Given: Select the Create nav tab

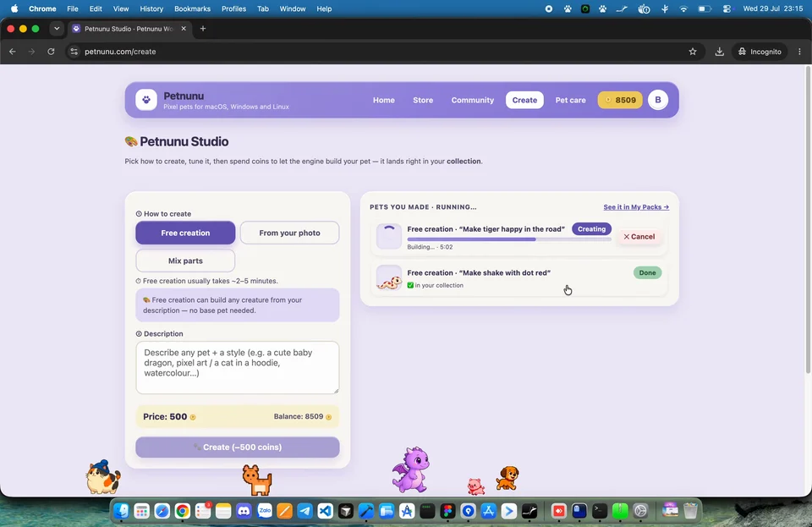Looking at the screenshot, I should (524, 100).
